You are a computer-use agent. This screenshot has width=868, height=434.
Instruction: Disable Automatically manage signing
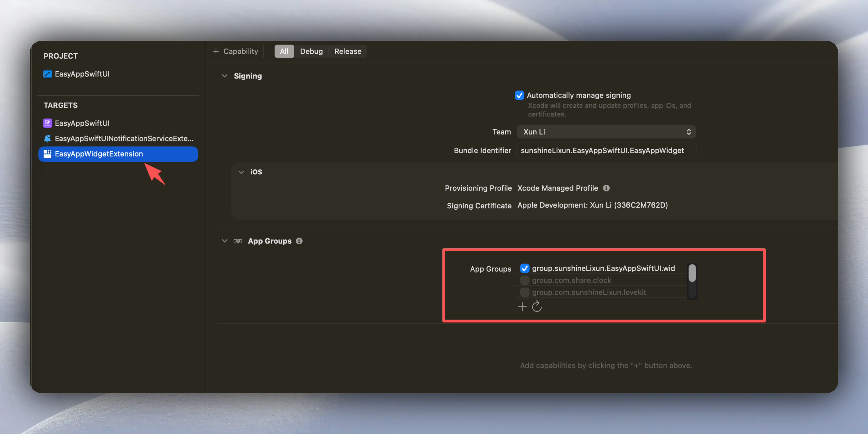(x=519, y=95)
